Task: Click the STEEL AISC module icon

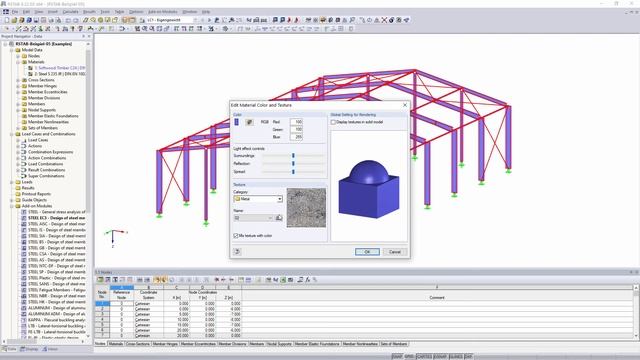Action: tap(24, 224)
